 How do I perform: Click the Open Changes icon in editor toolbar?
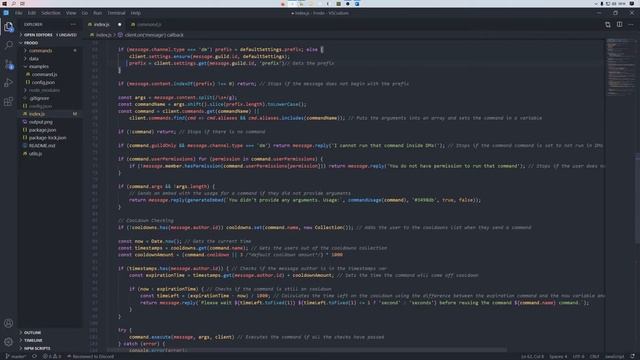[x=608, y=24]
